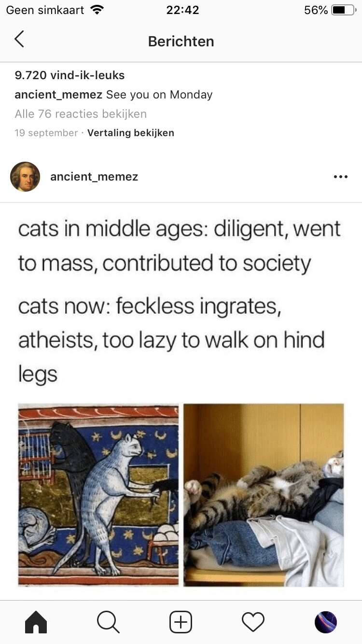Open ancient_memez username in post header
362x644 pixels.
click(x=94, y=177)
